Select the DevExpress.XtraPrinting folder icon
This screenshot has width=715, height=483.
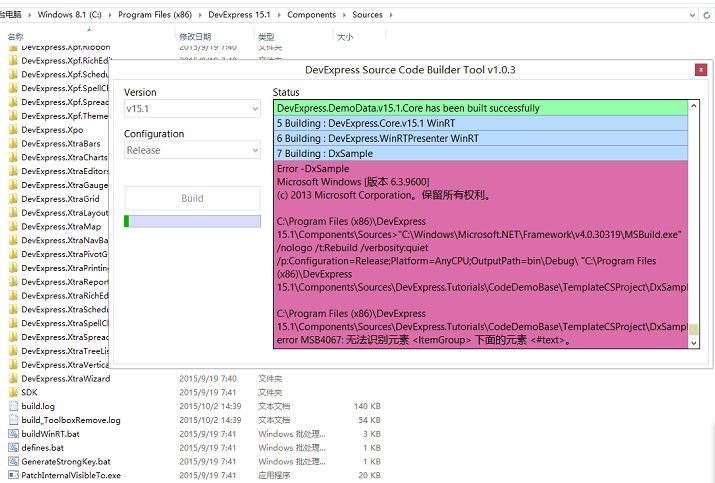tap(13, 268)
